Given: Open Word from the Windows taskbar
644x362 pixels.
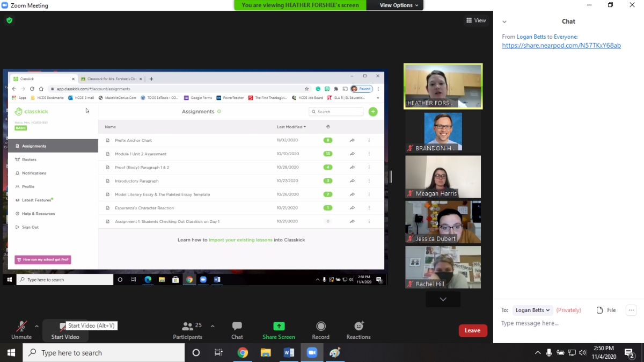Looking at the screenshot, I should coord(289,353).
